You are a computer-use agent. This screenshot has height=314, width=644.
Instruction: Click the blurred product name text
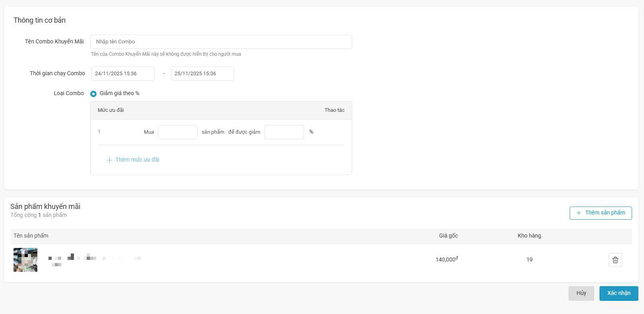95,259
